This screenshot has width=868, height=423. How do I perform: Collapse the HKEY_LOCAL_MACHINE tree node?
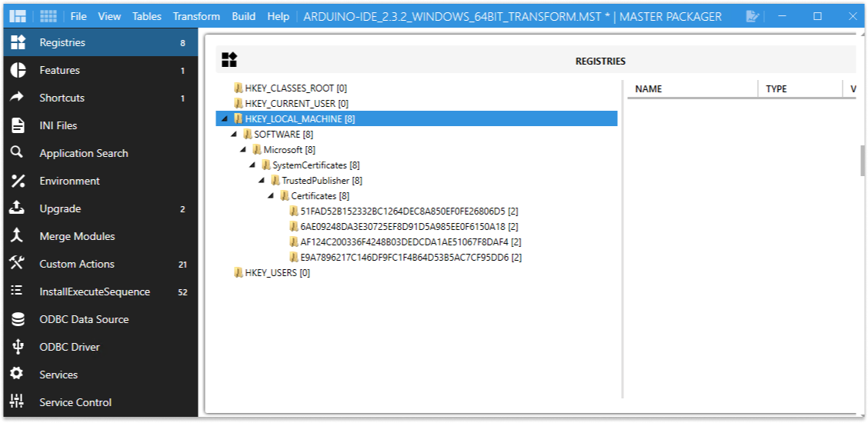pos(224,118)
